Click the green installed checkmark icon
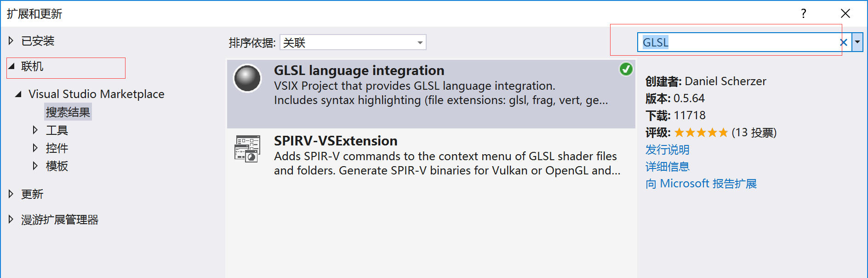Viewport: 868px width, 278px height. pos(626,69)
